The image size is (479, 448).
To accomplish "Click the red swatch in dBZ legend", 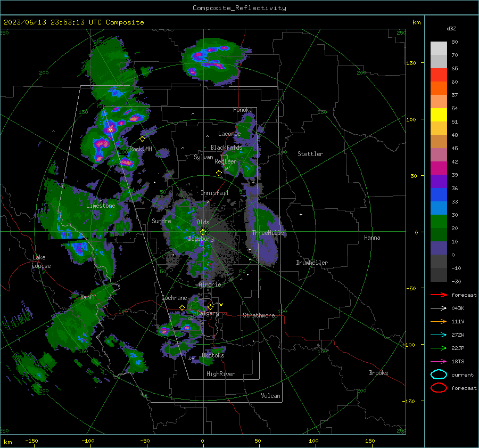I will click(x=439, y=75).
